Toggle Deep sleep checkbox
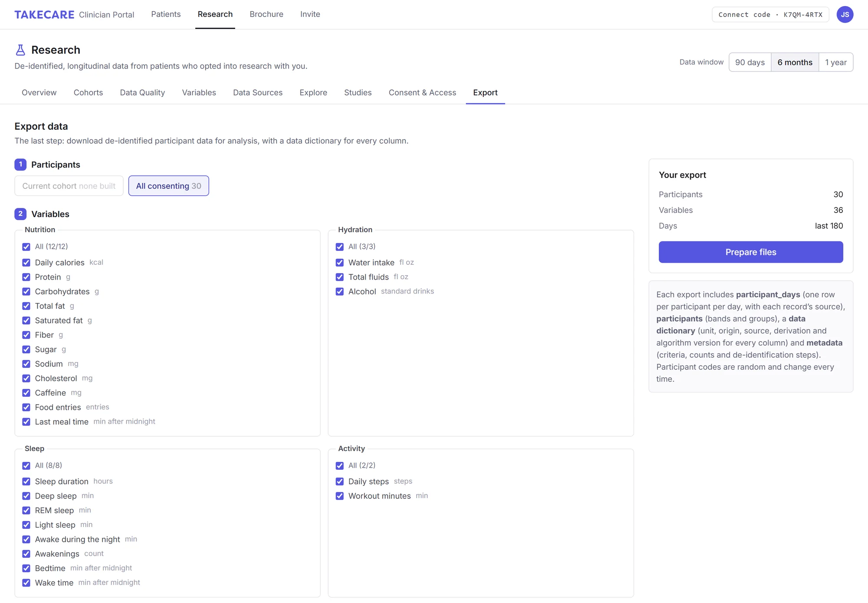 (x=26, y=496)
